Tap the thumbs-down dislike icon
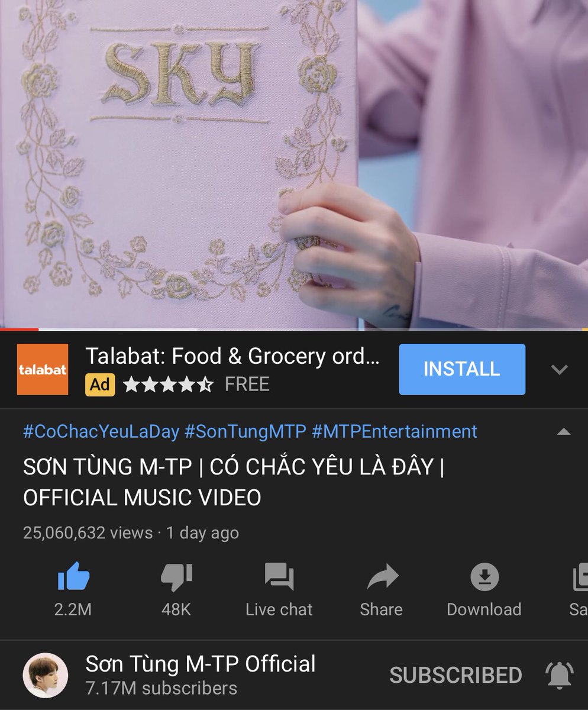Image resolution: width=588 pixels, height=710 pixels. [x=176, y=576]
